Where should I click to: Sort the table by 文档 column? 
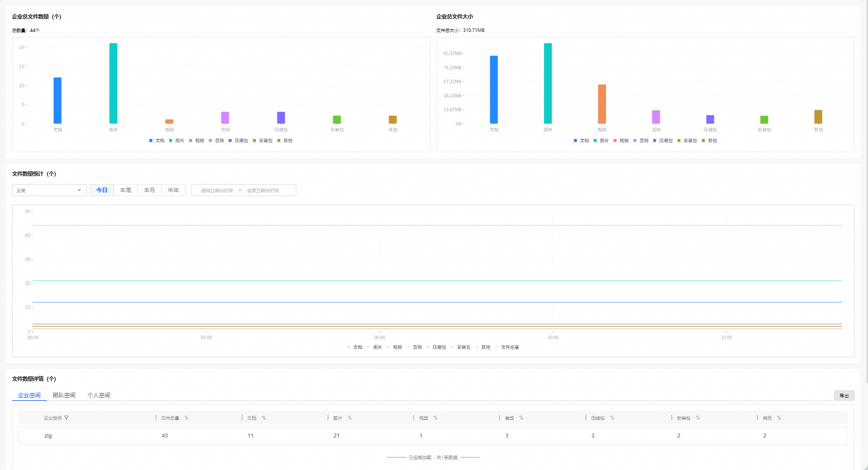(264, 418)
